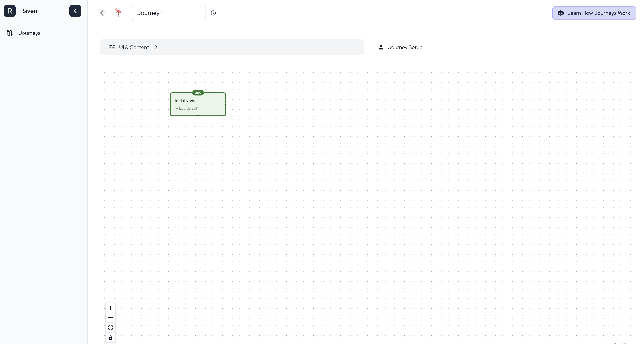Select the fit-view icon in canvas controls
Screen dimensions: 644x344
(111, 328)
